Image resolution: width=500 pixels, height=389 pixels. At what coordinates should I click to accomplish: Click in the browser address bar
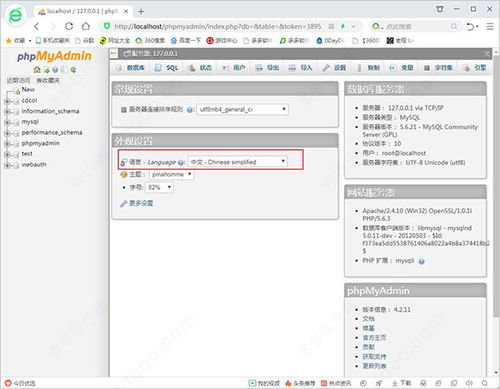217,26
